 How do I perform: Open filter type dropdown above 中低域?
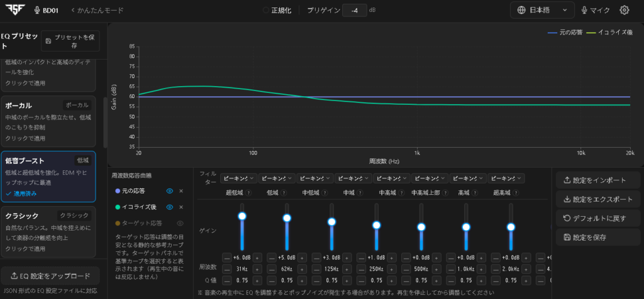coord(315,178)
